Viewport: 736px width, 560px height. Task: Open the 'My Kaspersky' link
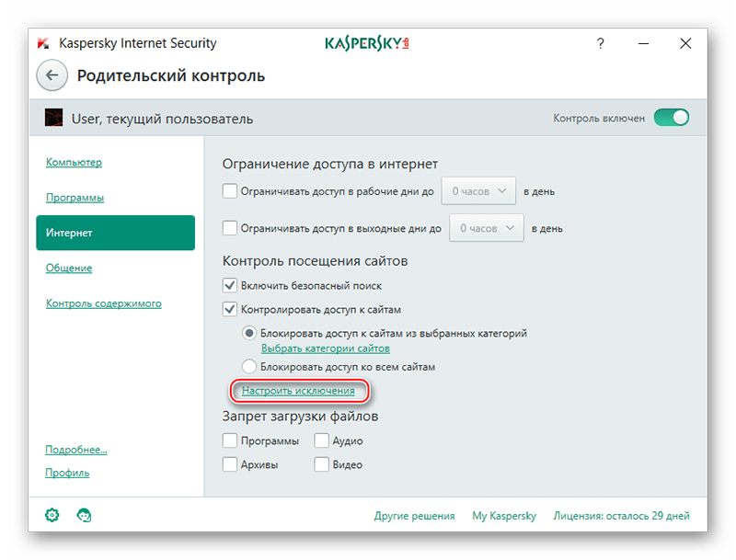pos(504,516)
